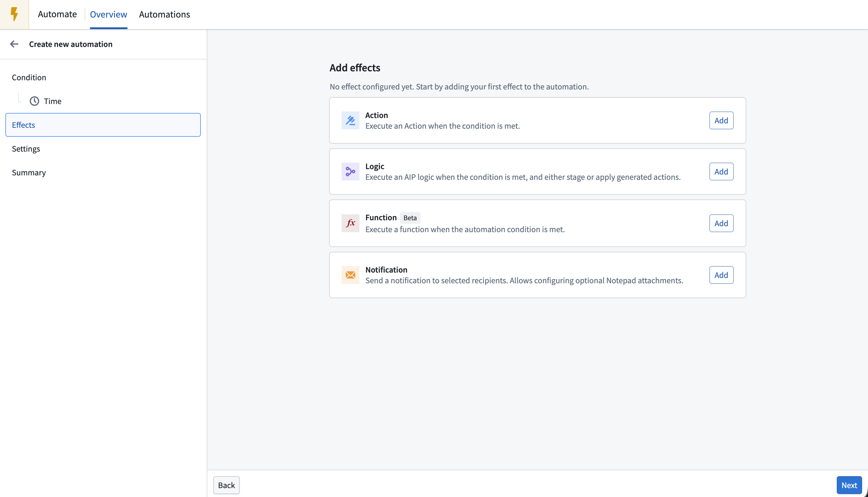Click 'Execute an Action when the condition is met.'

tap(442, 126)
